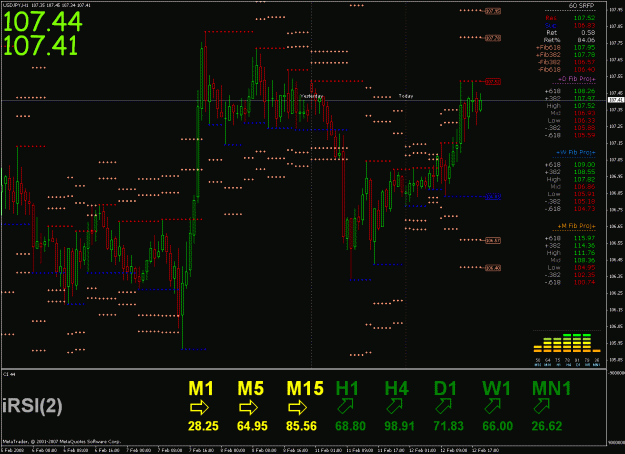Click the weekly +618 value 109.00
The image size is (625, 454).
coord(584,165)
